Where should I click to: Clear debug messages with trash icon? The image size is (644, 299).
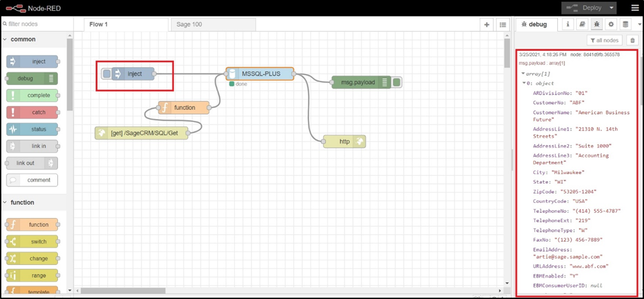click(633, 41)
